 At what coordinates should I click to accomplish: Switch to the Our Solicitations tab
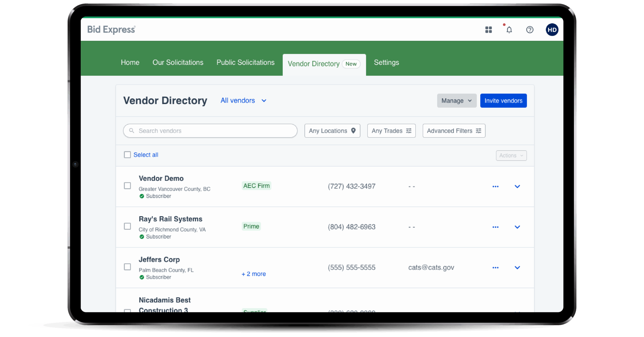point(178,62)
